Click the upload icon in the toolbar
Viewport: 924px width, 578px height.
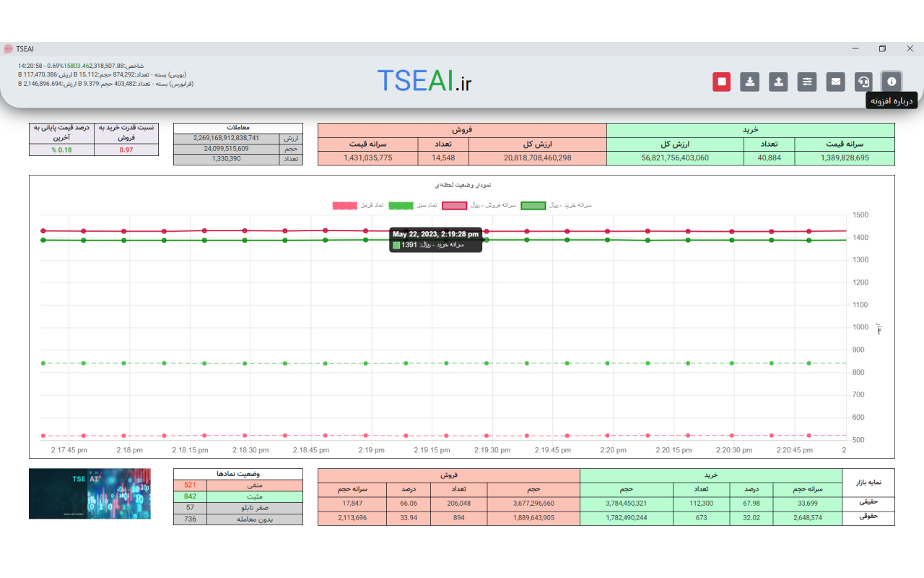778,82
